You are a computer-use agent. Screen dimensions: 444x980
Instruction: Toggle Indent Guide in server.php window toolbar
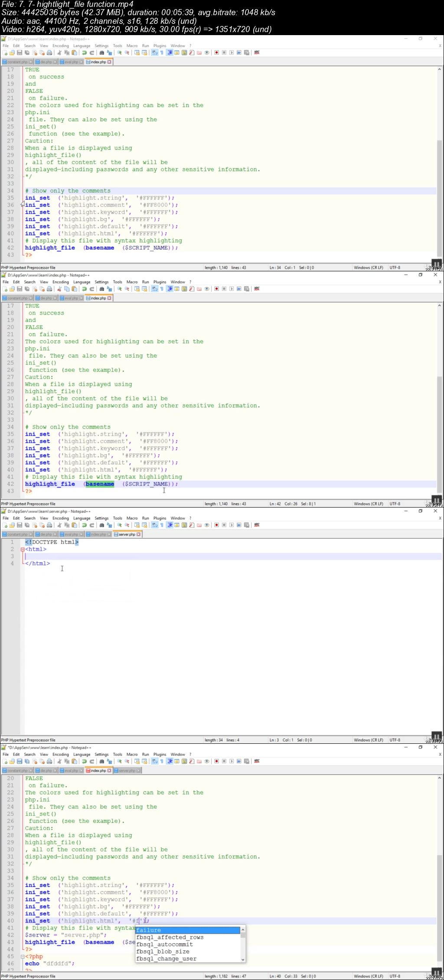pos(170,525)
